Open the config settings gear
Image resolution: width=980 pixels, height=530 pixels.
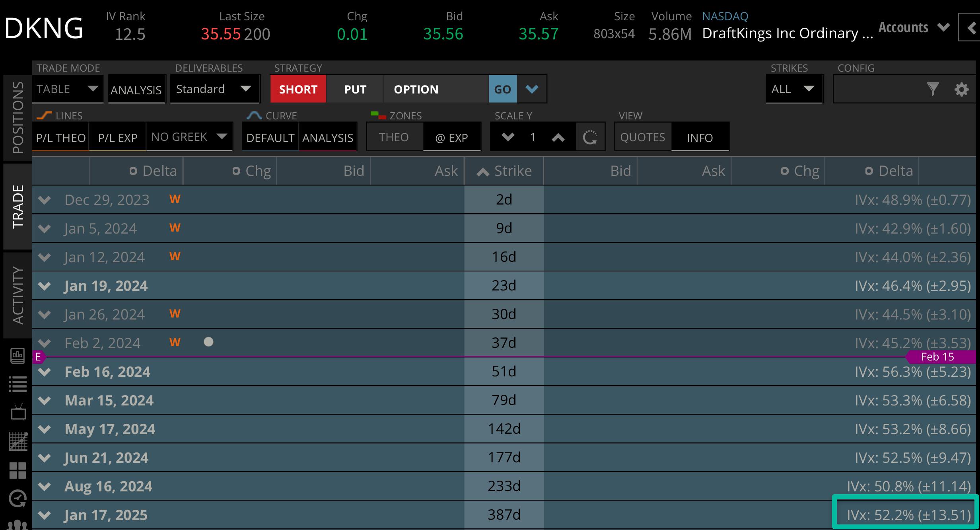pyautogui.click(x=961, y=89)
